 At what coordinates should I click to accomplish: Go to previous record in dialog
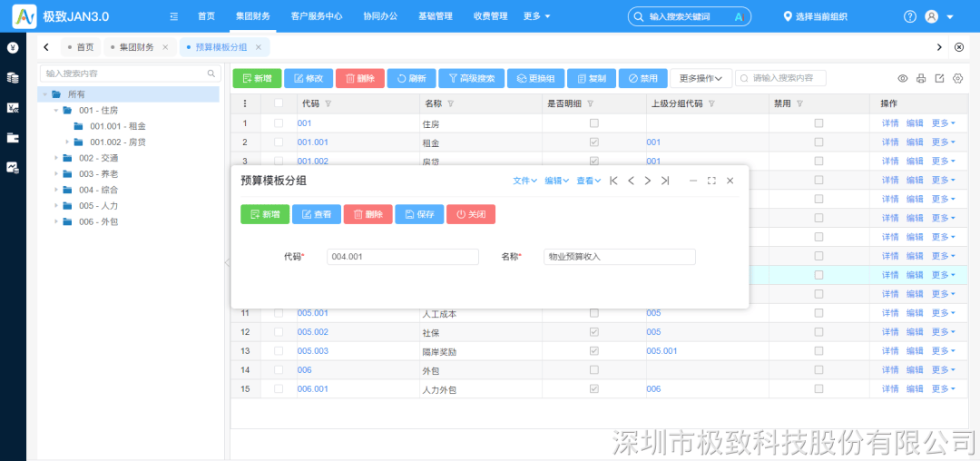[631, 181]
